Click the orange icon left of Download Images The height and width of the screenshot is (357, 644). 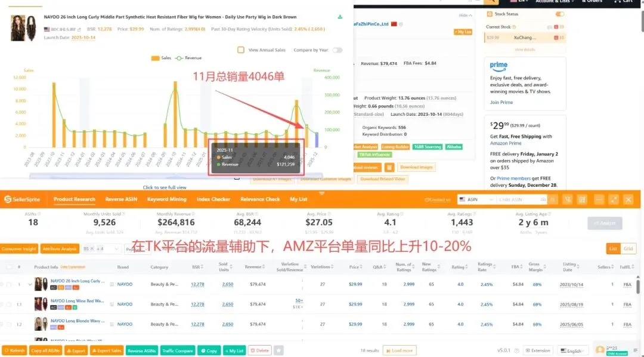[389, 167]
